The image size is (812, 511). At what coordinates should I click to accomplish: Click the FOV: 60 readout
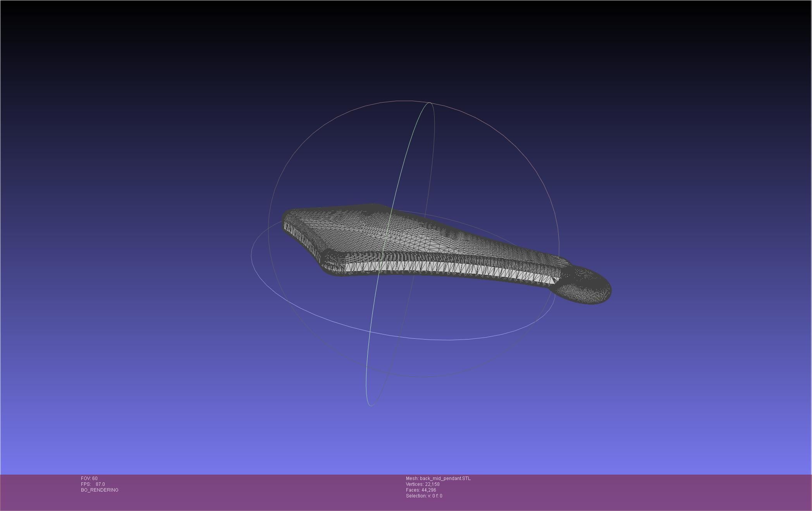click(89, 478)
